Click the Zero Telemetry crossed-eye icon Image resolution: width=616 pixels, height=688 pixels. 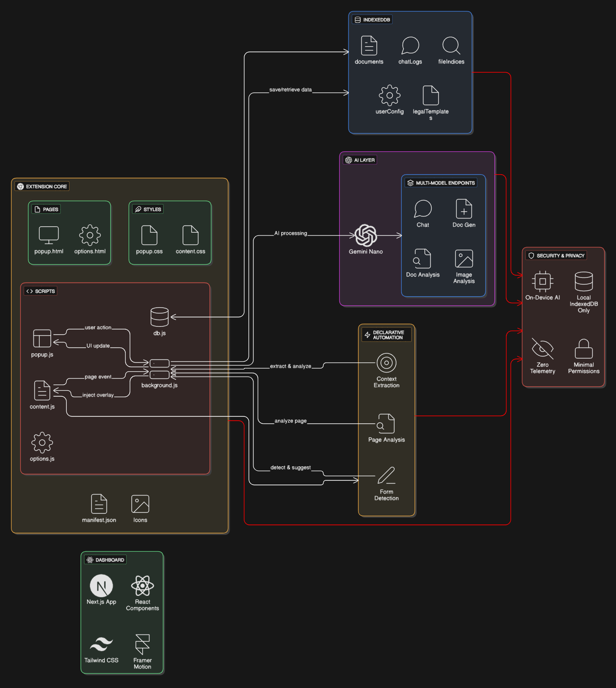(543, 349)
